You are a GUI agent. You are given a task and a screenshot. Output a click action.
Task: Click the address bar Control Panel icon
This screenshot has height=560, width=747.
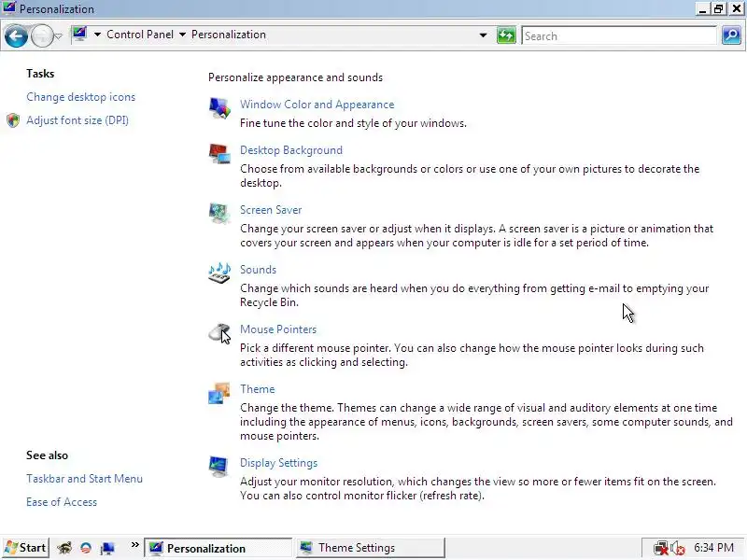79,35
